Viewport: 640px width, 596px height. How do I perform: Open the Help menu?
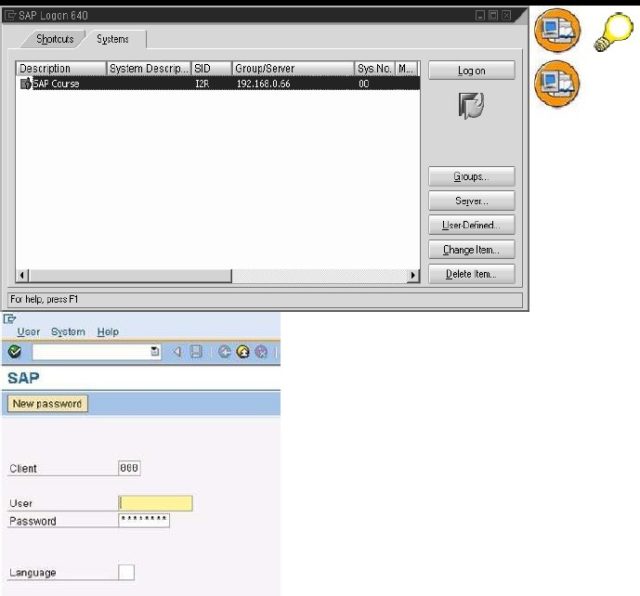(x=108, y=332)
